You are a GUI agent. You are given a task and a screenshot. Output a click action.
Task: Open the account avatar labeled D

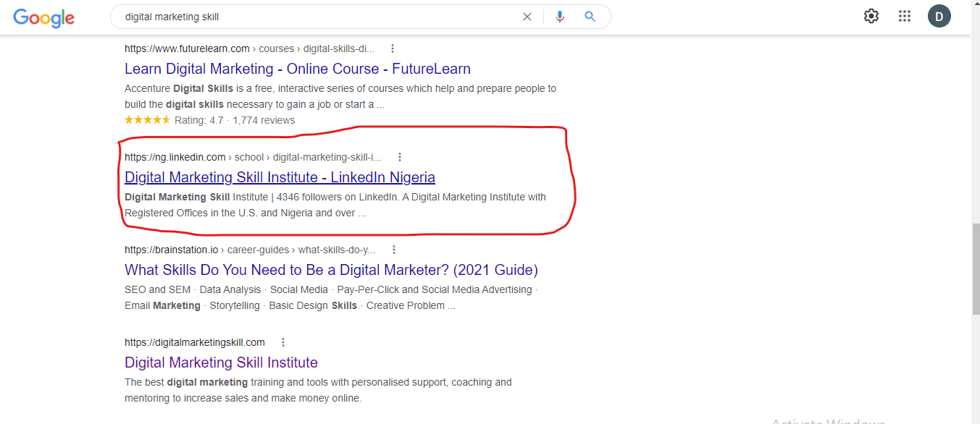point(939,16)
